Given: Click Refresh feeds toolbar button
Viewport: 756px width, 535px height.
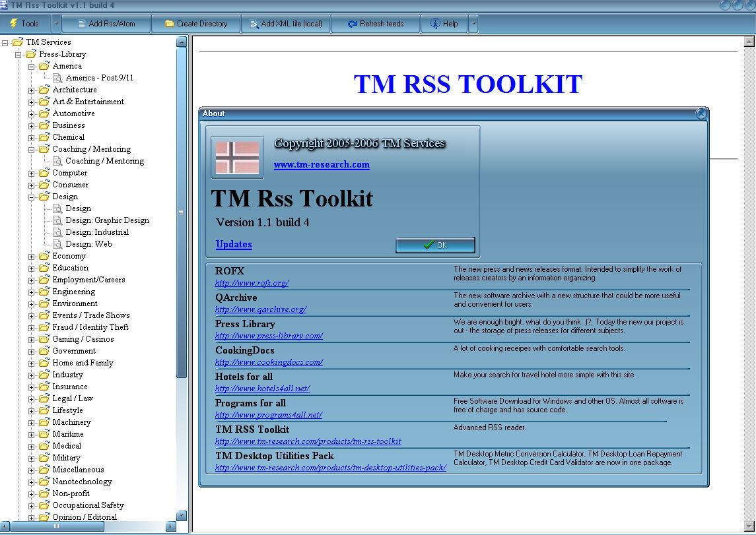Looking at the screenshot, I should point(376,24).
